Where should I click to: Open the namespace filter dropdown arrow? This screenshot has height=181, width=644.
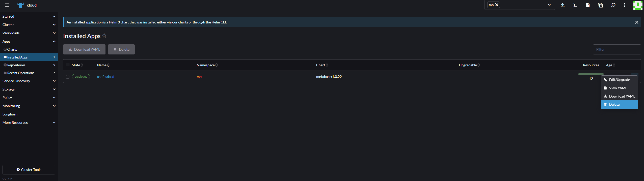(x=549, y=5)
